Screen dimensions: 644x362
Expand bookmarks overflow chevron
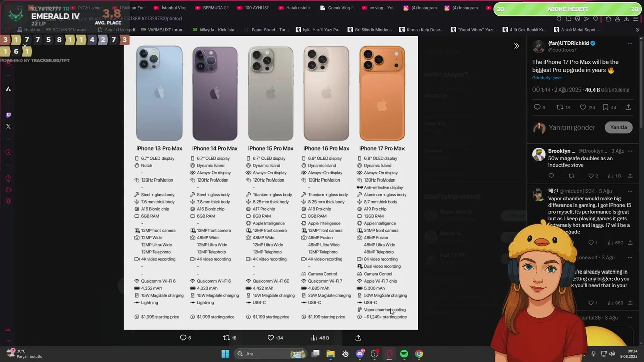(637, 30)
